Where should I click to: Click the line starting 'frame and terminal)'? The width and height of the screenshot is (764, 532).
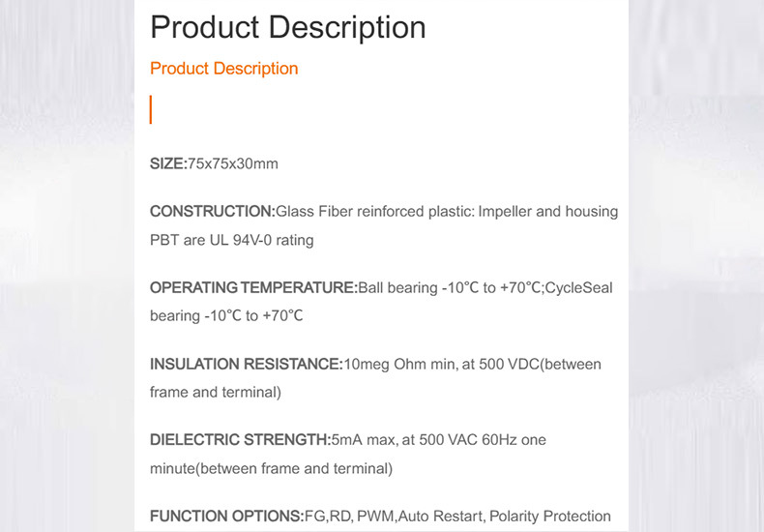215,392
